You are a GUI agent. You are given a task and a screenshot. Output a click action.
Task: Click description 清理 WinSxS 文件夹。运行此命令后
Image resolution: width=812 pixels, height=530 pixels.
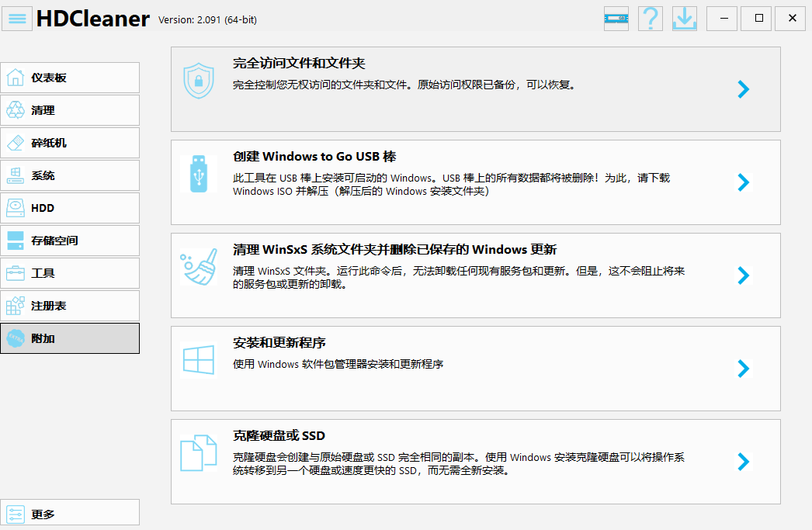pyautogui.click(x=459, y=278)
